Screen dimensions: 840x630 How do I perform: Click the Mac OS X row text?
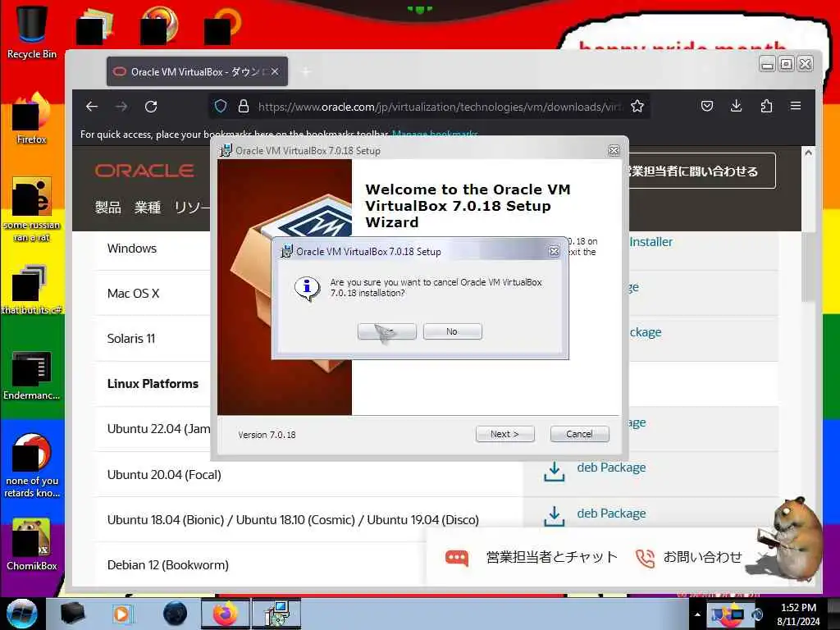[x=133, y=294]
